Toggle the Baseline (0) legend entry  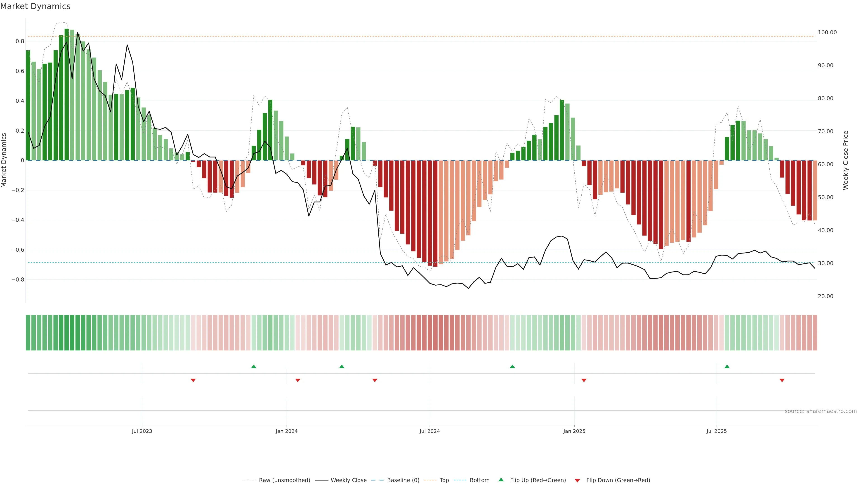point(403,480)
